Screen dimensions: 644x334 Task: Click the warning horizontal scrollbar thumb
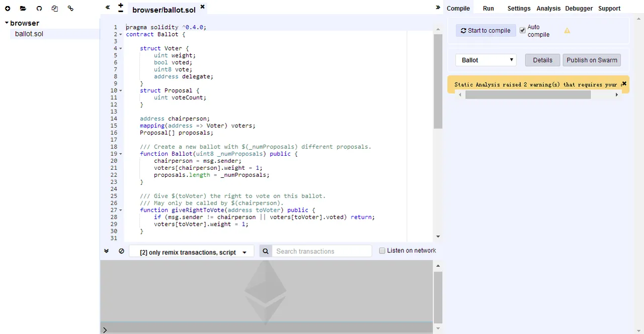point(528,95)
